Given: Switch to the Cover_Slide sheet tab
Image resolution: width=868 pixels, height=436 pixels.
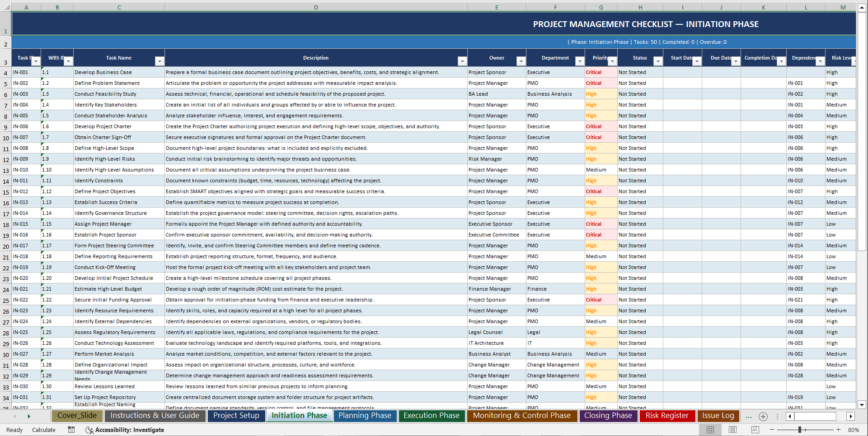Looking at the screenshot, I should (77, 416).
